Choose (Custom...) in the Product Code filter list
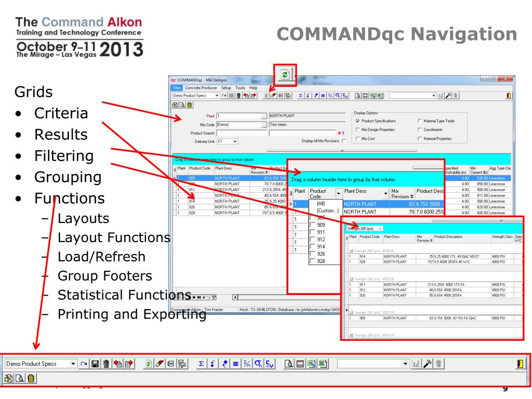This screenshot has width=532, height=399. [327, 211]
